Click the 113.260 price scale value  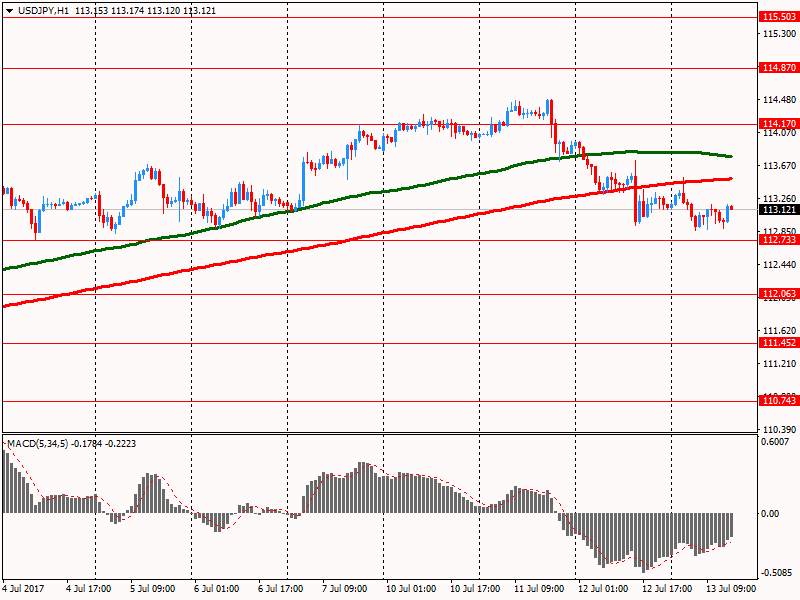tap(779, 198)
